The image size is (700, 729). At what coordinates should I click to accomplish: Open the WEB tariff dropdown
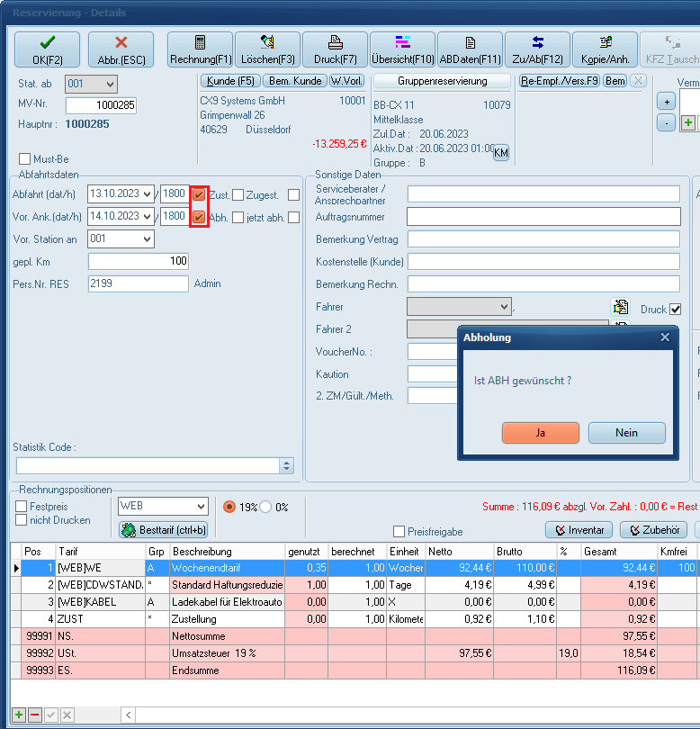pyautogui.click(x=200, y=507)
